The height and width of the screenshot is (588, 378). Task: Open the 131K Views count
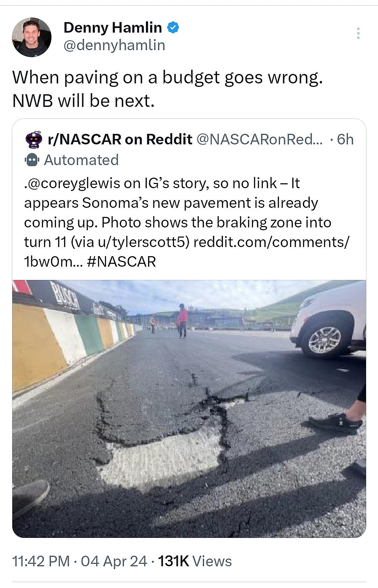click(195, 561)
